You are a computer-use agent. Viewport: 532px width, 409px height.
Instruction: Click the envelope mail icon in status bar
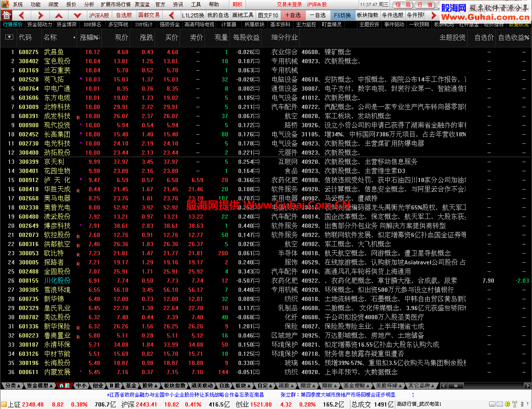coord(500,404)
